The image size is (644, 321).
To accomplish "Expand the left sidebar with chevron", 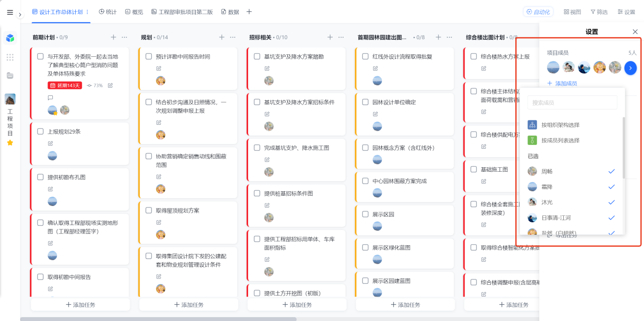I will (x=20, y=15).
